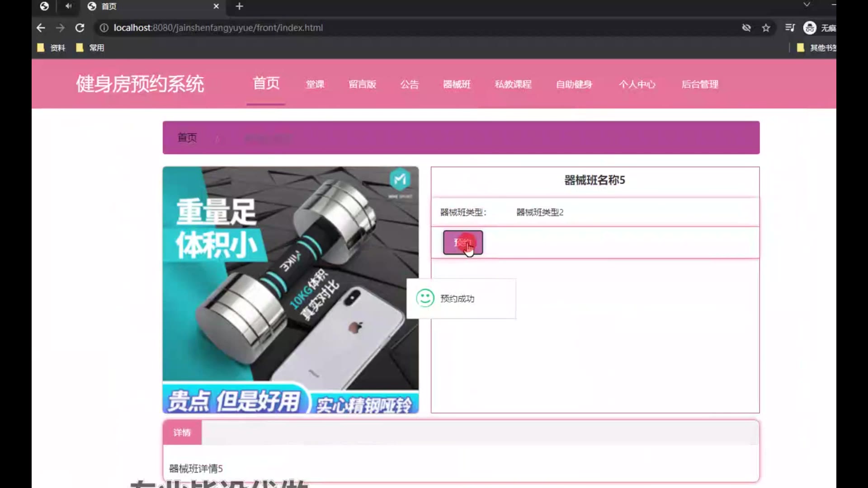Open the media control playlist icon
Viewport: 868px width, 488px height.
coord(790,28)
